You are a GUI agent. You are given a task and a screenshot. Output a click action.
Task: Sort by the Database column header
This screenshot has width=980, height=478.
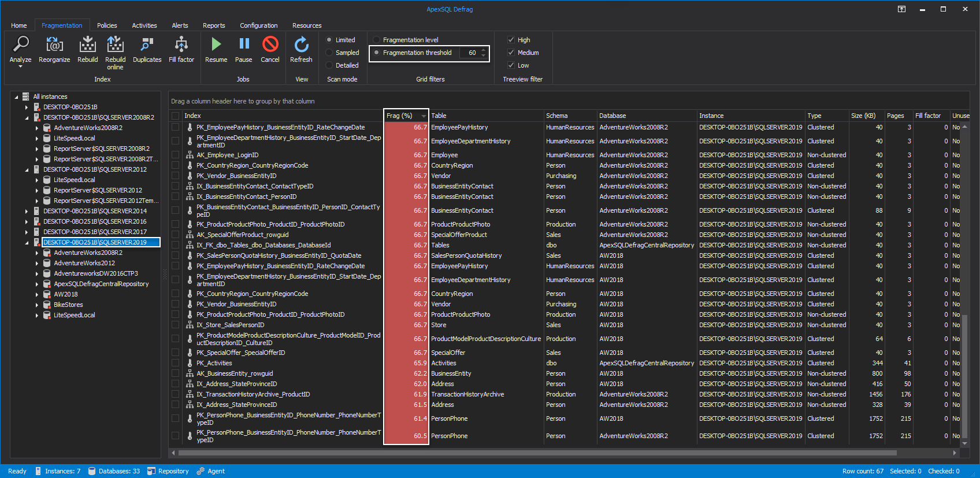click(x=647, y=116)
